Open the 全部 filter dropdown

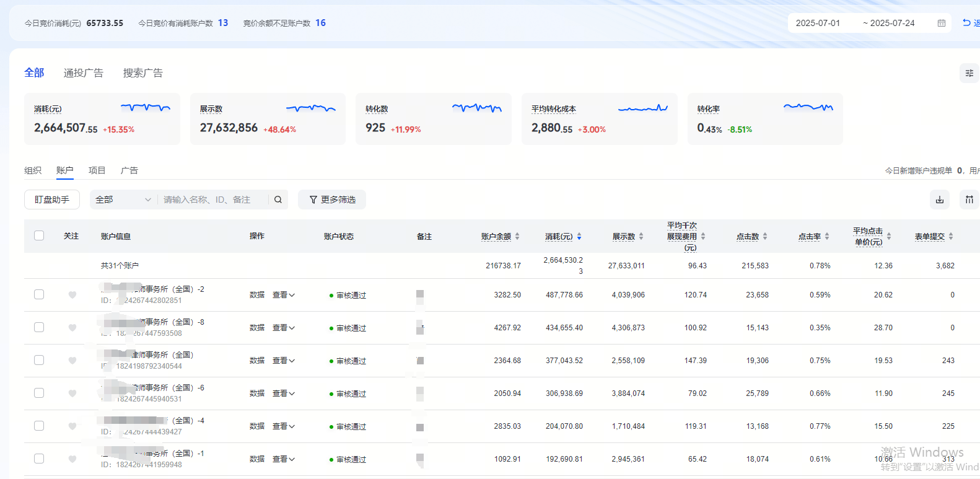(123, 200)
